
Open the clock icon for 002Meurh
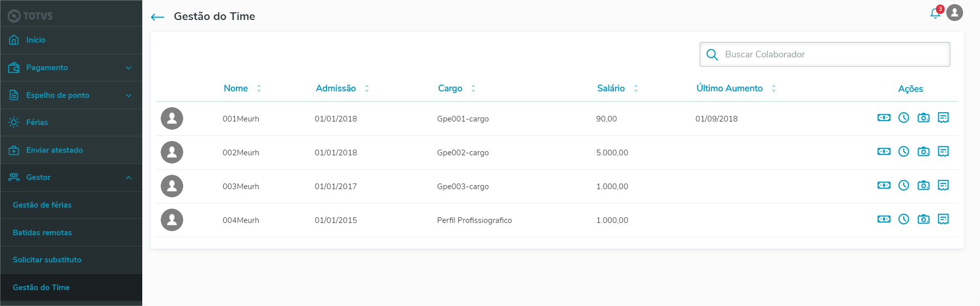coord(904,152)
